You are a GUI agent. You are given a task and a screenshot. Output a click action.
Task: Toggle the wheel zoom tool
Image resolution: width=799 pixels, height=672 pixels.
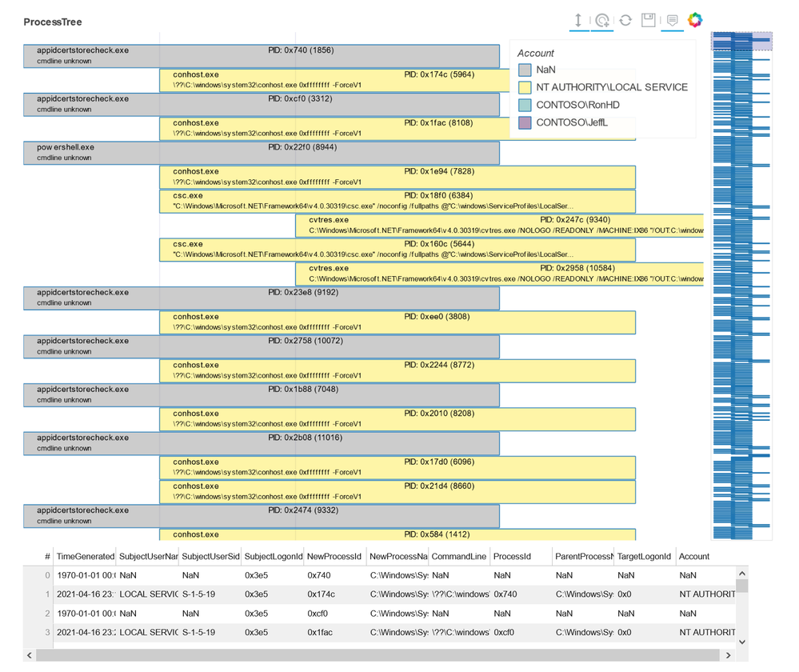601,20
